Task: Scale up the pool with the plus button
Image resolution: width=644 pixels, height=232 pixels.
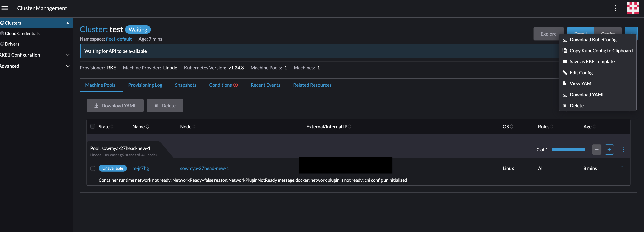Action: pos(609,150)
